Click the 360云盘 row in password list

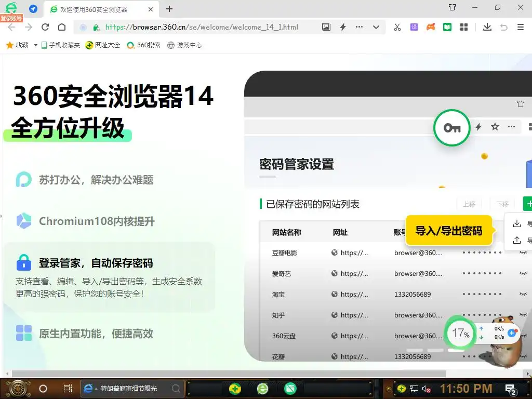pos(396,336)
